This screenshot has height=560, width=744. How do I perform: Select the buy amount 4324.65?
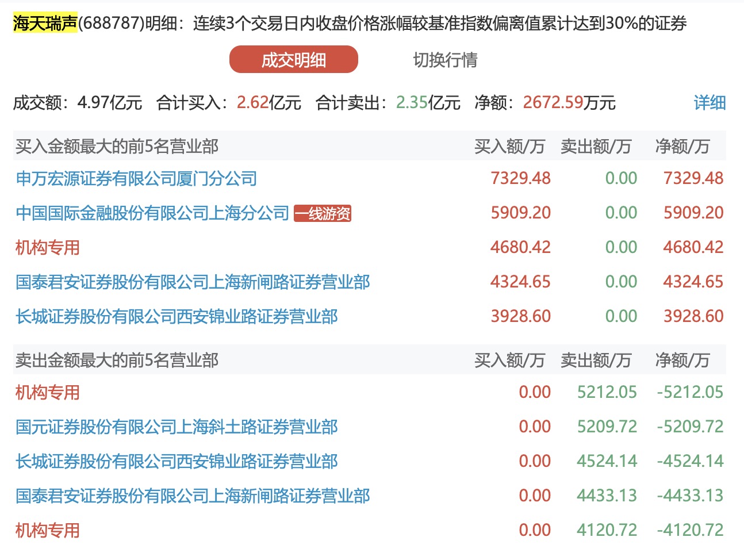click(520, 282)
